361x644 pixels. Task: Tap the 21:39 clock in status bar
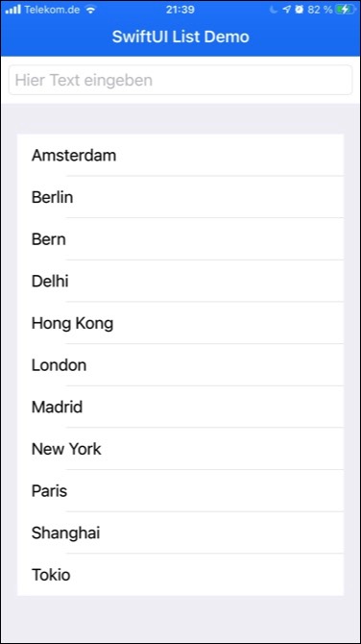180,10
